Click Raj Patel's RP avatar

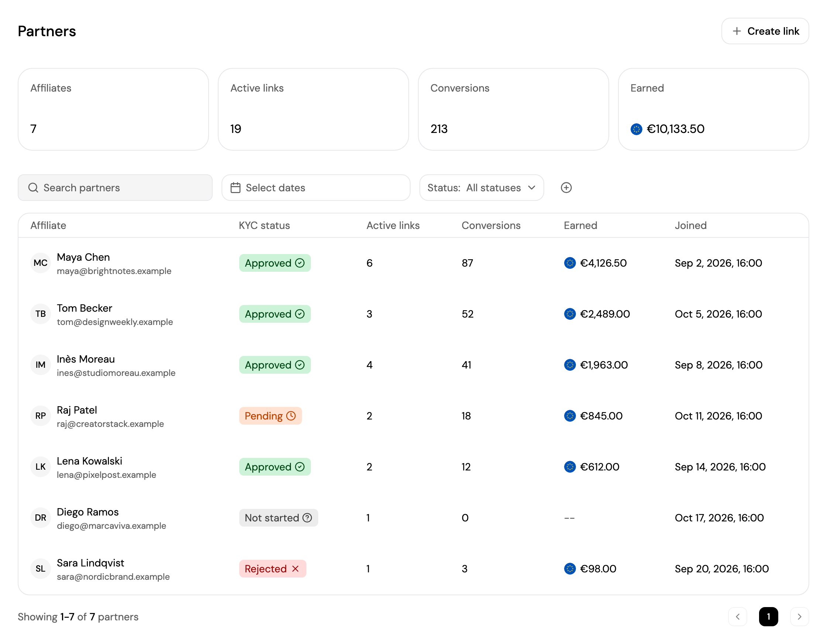coord(41,415)
